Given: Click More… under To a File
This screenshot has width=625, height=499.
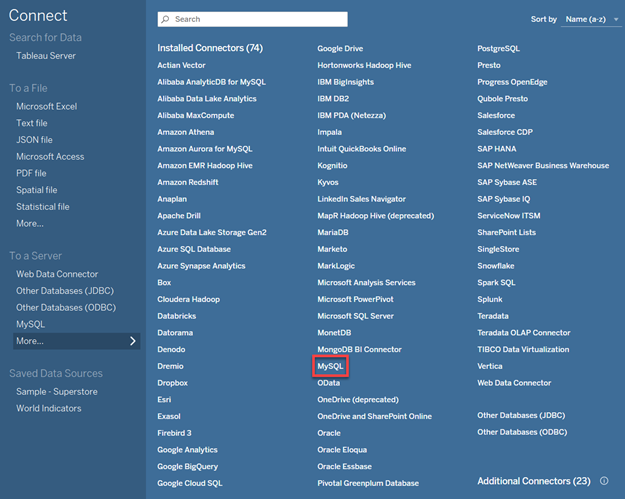Looking at the screenshot, I should coord(30,224).
